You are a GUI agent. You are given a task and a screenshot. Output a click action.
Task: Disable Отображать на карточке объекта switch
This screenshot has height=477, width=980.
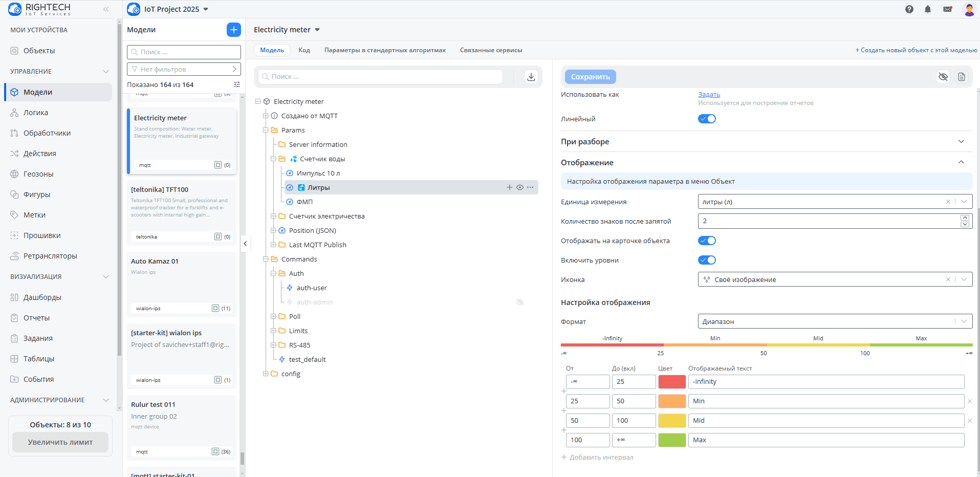(707, 241)
